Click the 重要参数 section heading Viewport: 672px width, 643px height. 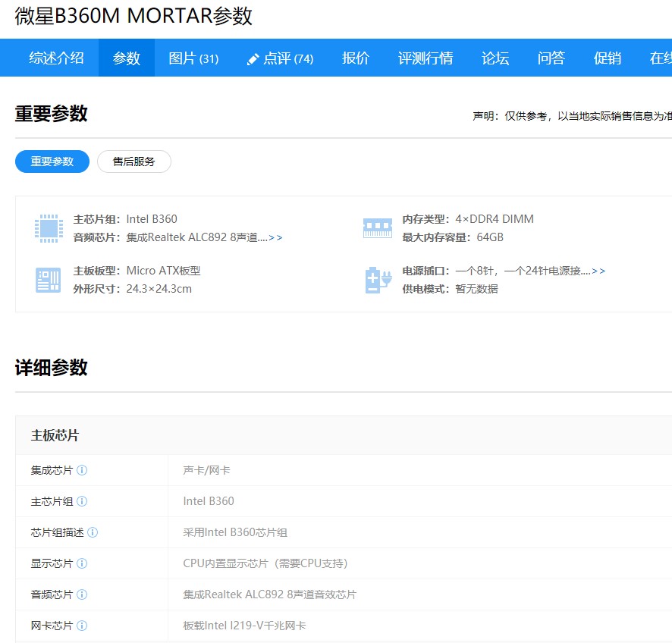51,114
